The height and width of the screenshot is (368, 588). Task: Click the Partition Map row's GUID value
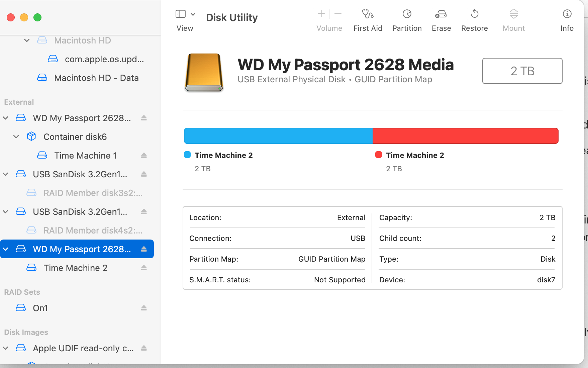click(332, 259)
